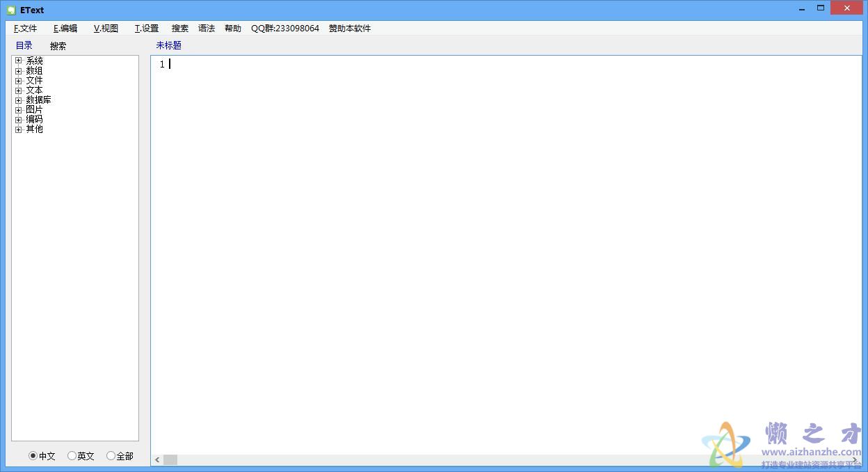Image resolution: width=868 pixels, height=472 pixels.
Task: Expand the 文本 tree node
Action: pyautogui.click(x=19, y=91)
